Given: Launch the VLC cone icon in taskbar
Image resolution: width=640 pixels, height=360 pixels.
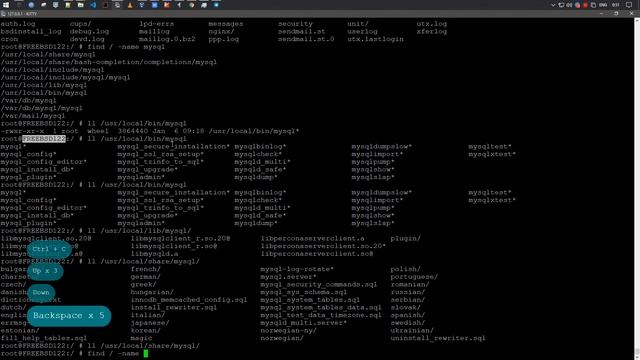Looking at the screenshot, I should [130, 5].
